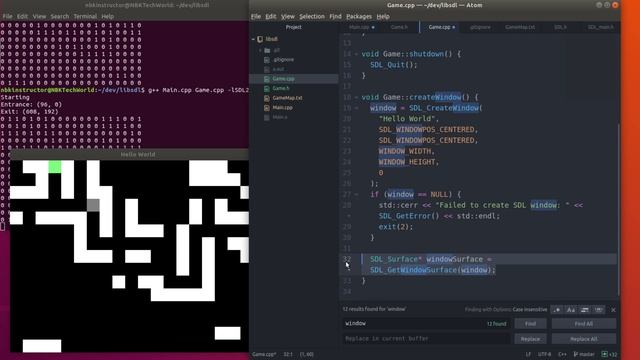This screenshot has width=640, height=360.
Task: Click the 32:1 cursor position indicator
Action: pos(288,354)
